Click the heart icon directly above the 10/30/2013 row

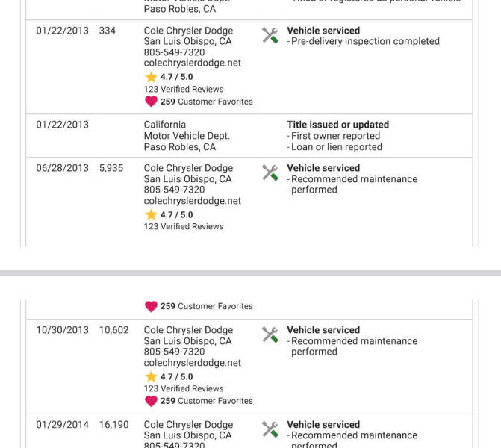(151, 306)
